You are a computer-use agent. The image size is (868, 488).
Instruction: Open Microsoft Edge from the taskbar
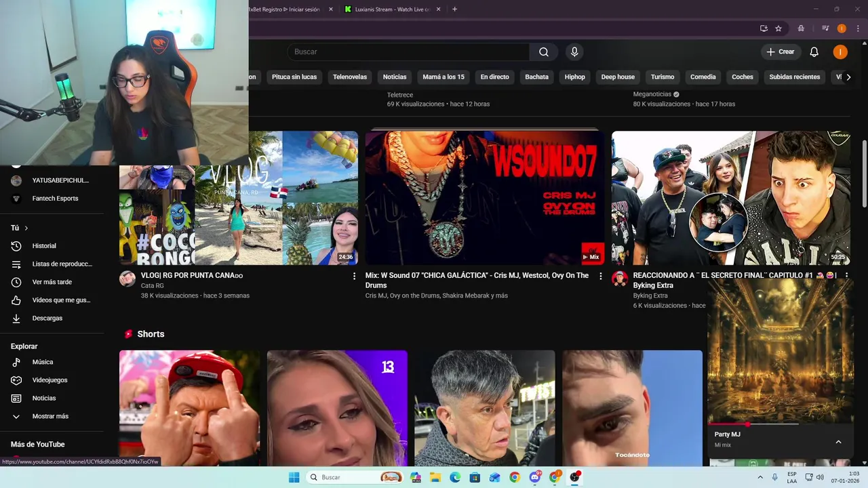(x=455, y=477)
